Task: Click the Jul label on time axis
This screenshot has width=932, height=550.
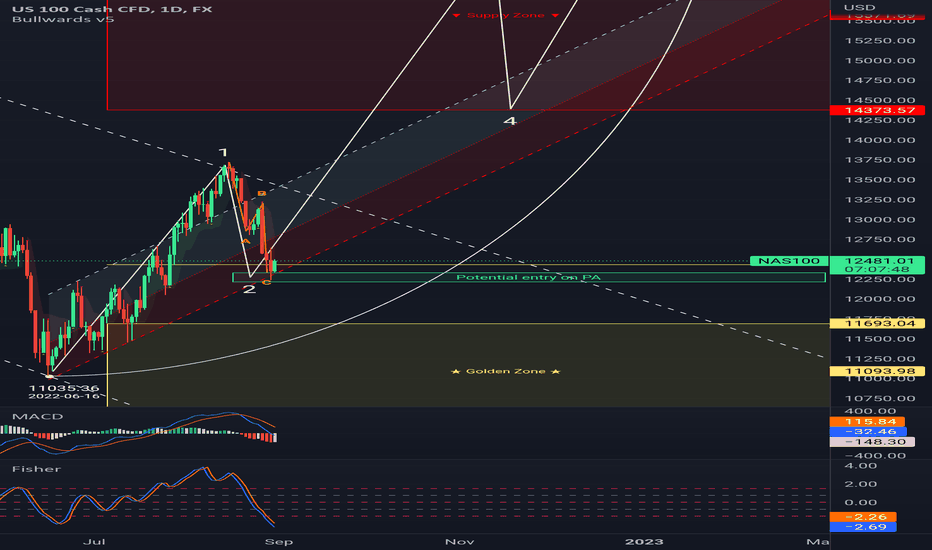Action: (94, 542)
